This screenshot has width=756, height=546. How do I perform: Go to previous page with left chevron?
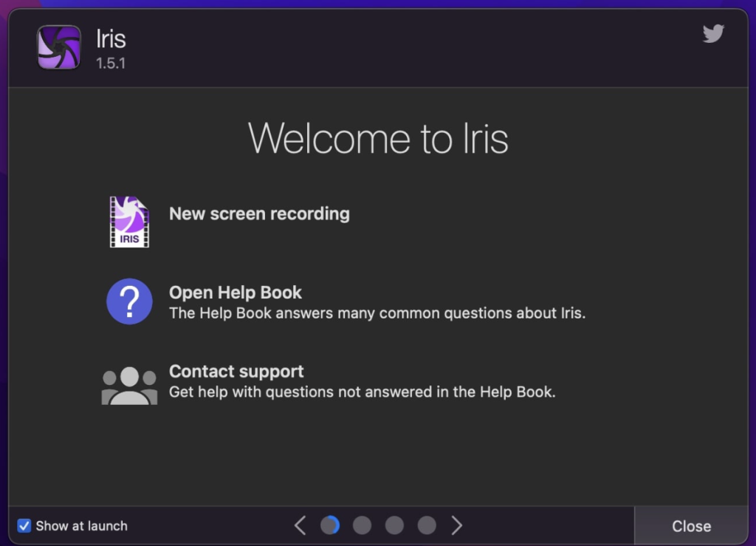300,525
